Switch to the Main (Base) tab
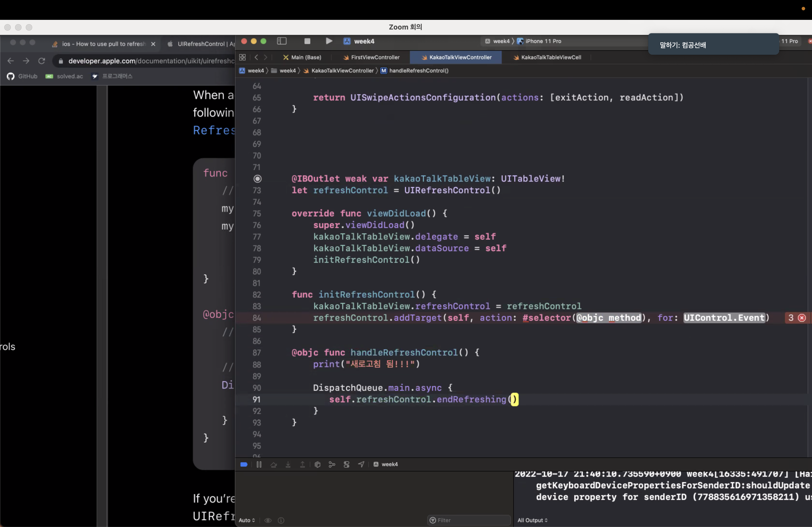 pyautogui.click(x=302, y=57)
